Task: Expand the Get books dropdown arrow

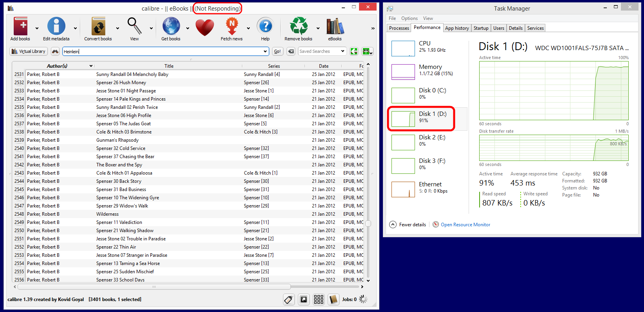Action: coord(188,28)
